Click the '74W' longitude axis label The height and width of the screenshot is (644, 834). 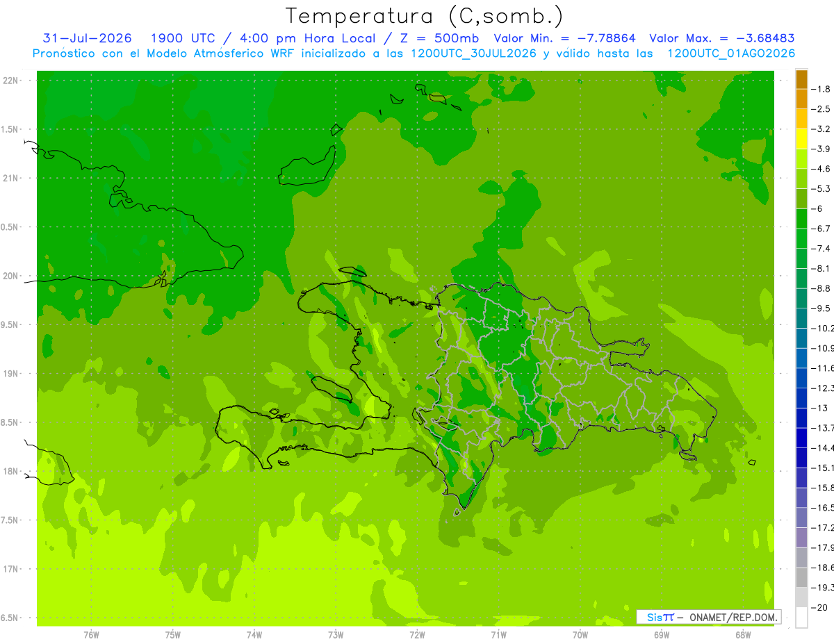pyautogui.click(x=254, y=635)
